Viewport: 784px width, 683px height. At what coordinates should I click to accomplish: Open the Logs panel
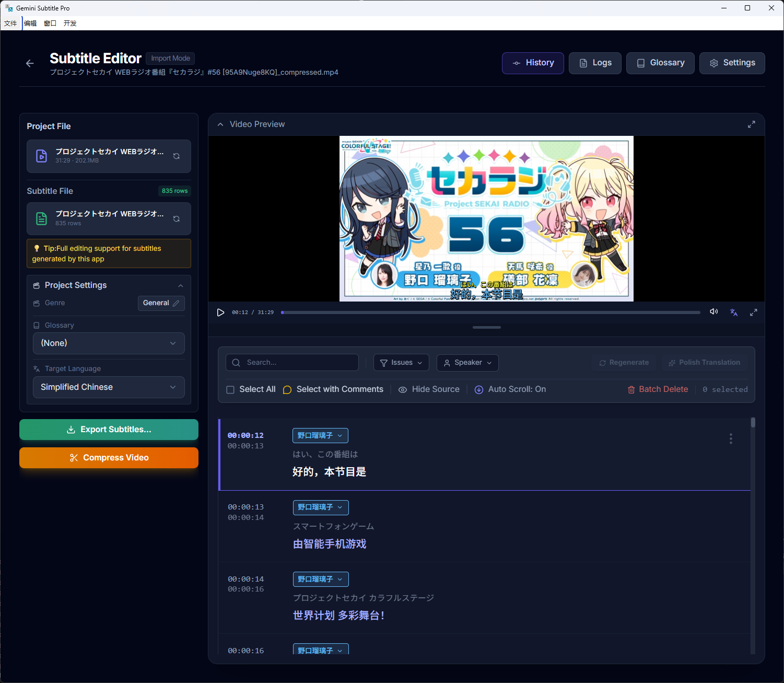[x=595, y=63]
